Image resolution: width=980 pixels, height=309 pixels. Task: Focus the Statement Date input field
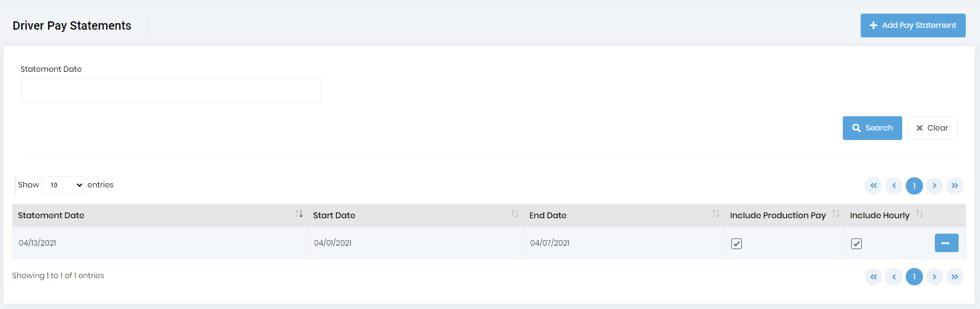[x=171, y=91]
